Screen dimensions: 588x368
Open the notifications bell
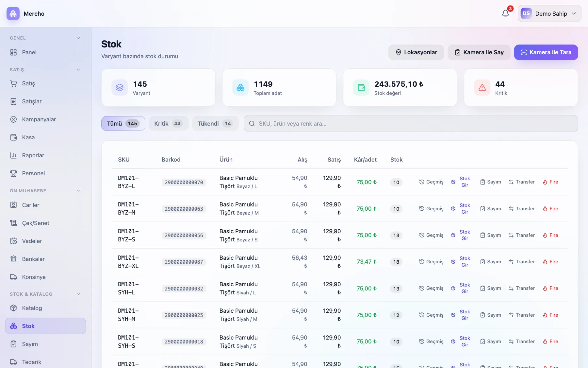click(505, 13)
